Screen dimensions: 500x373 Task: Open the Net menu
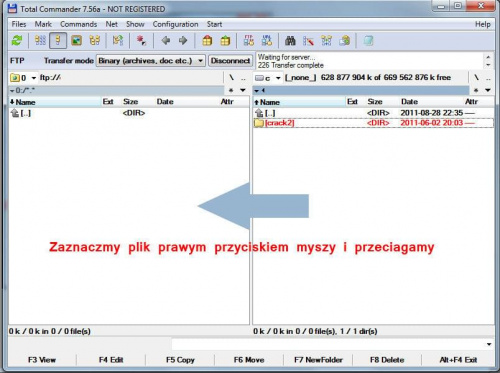pos(112,24)
